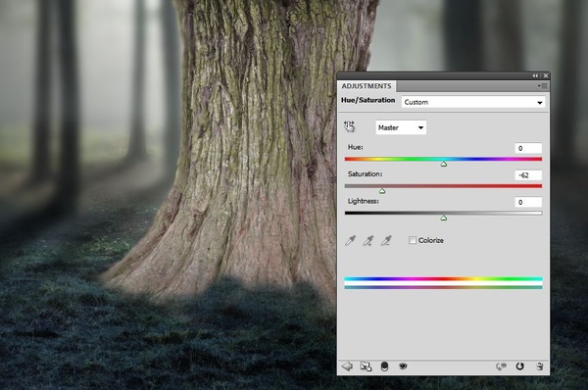The image size is (588, 390).
Task: Return to adjustment list with back arrow
Action: coord(347,366)
